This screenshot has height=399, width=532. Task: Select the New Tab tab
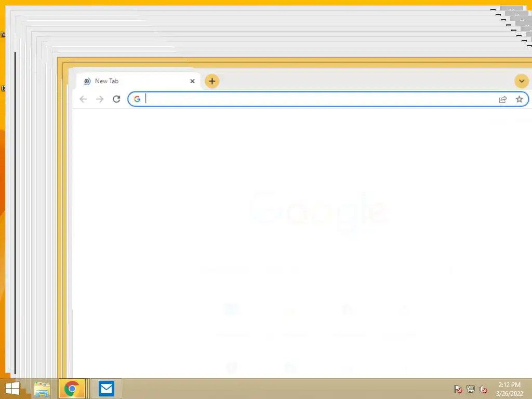pos(137,81)
